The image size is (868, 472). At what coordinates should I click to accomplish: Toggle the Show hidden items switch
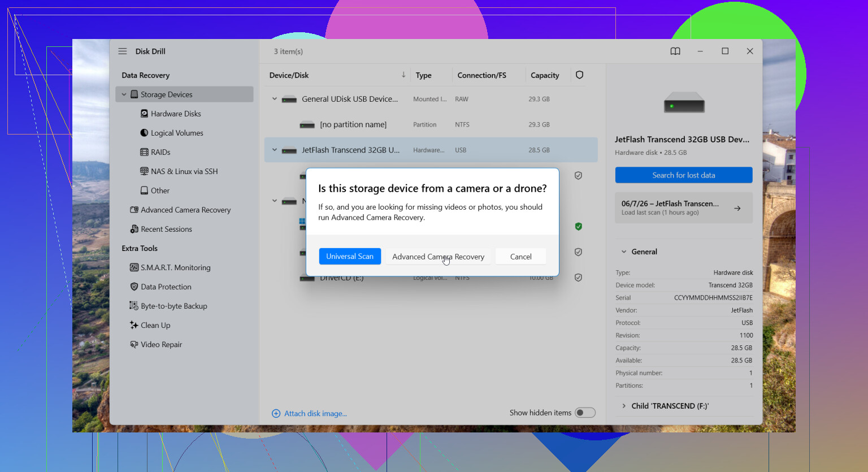[x=585, y=413]
